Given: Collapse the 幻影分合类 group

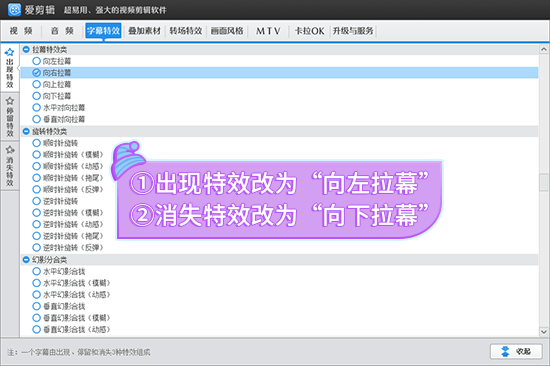Looking at the screenshot, I should click(26, 260).
